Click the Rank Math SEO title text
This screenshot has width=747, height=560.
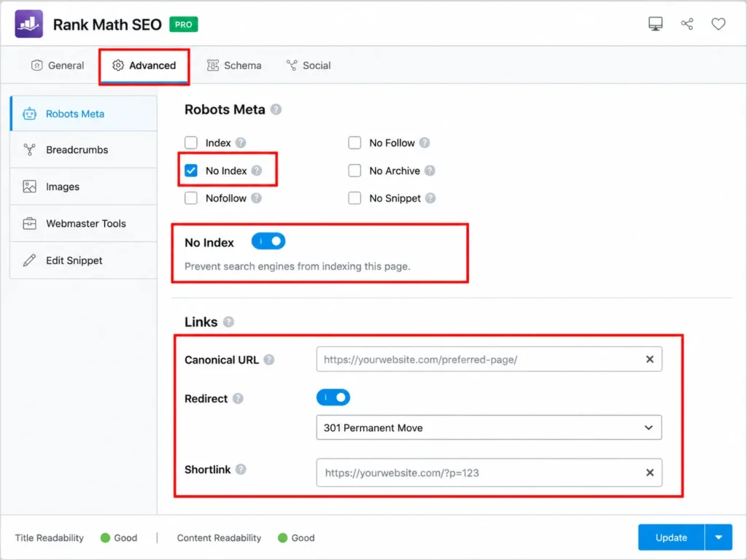click(x=107, y=24)
